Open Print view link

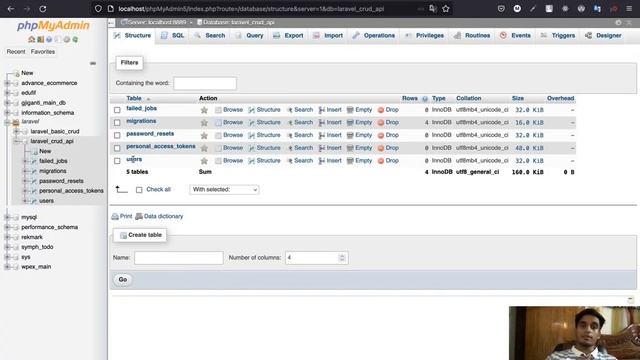[122, 216]
